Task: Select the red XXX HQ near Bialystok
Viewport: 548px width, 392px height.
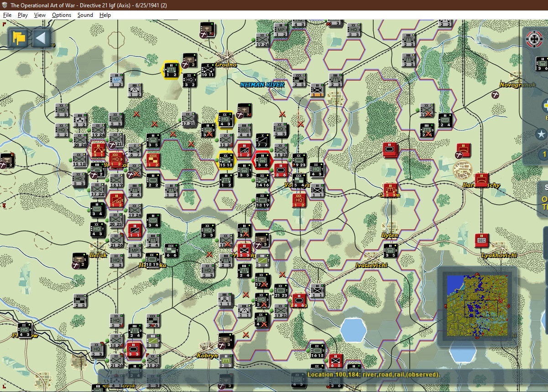Action: tap(116, 160)
